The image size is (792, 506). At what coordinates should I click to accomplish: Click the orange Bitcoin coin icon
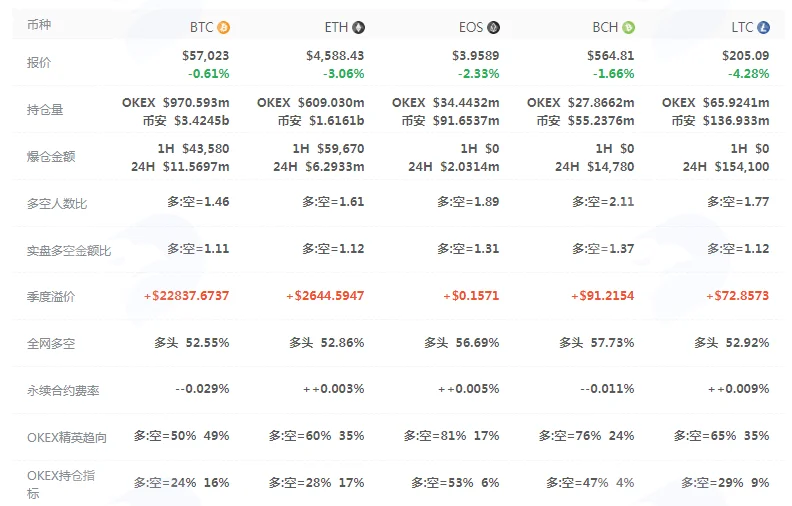tap(223, 27)
